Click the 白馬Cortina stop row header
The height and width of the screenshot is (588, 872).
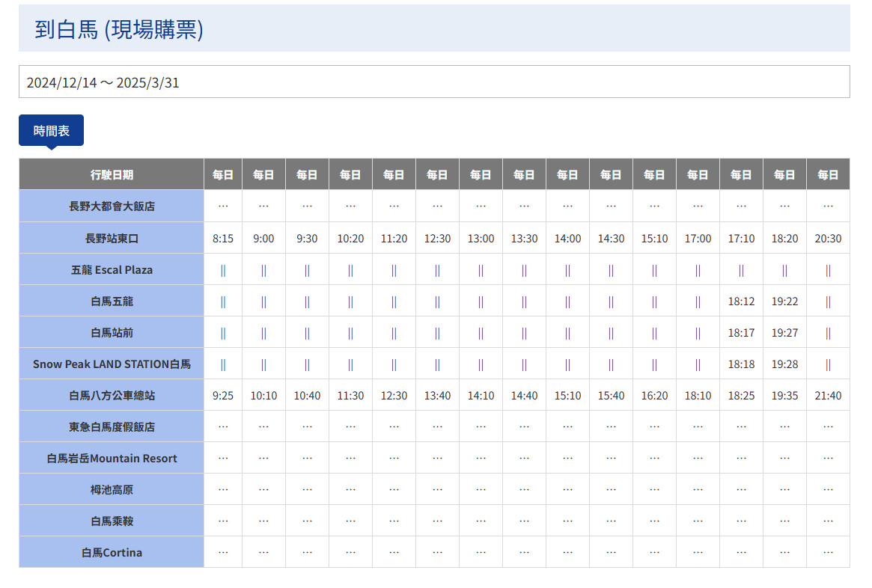tap(112, 553)
